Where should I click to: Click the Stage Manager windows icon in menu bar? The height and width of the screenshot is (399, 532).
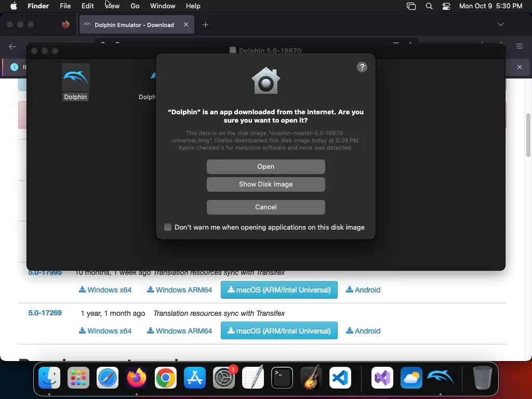tap(411, 6)
